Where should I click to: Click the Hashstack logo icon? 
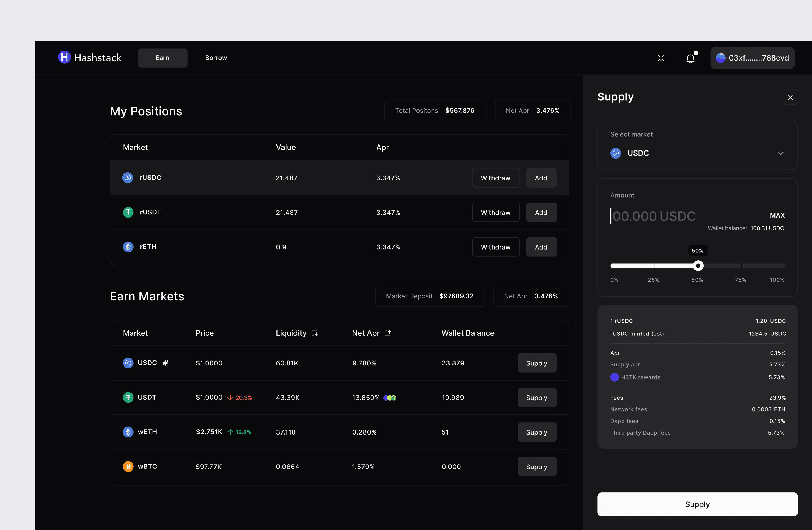64,57
